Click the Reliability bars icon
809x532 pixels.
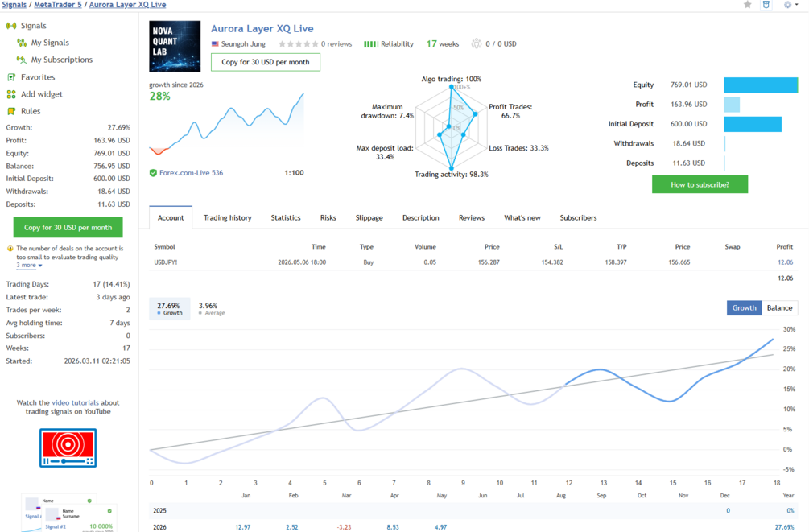pyautogui.click(x=370, y=44)
